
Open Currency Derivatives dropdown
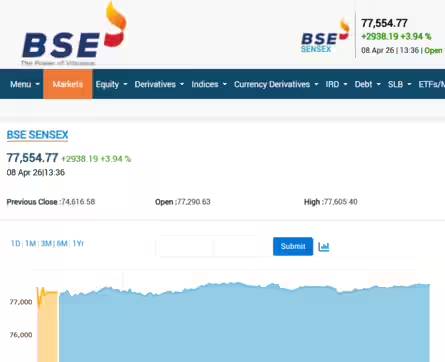[x=276, y=84]
